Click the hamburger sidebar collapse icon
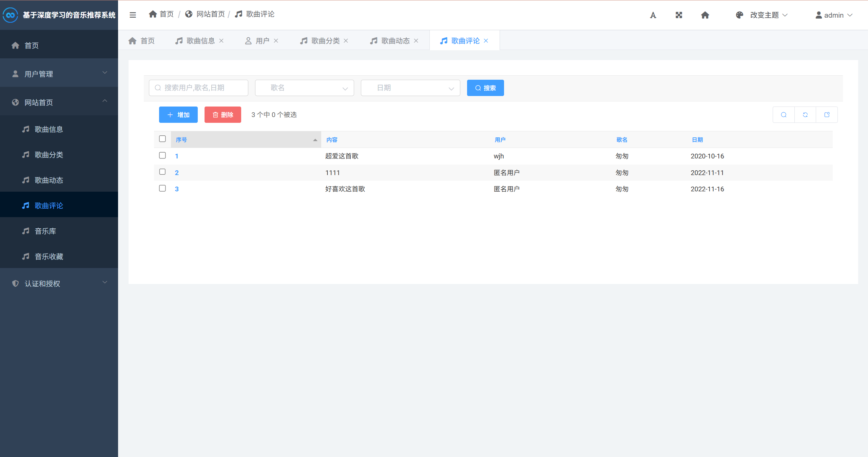 [133, 15]
